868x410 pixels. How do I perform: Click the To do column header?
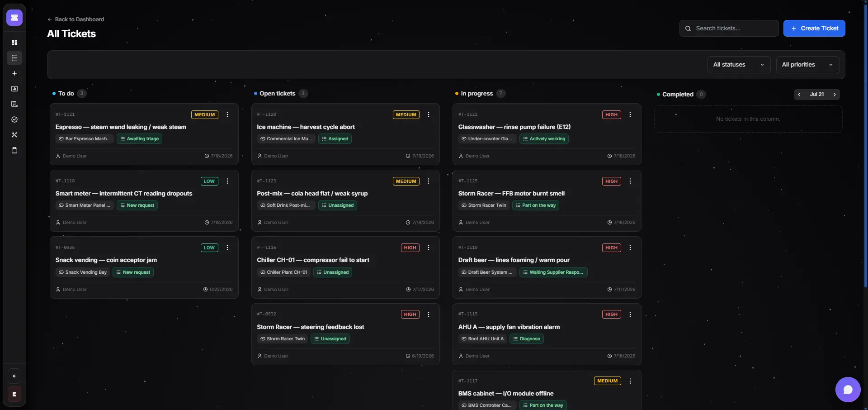(x=66, y=94)
